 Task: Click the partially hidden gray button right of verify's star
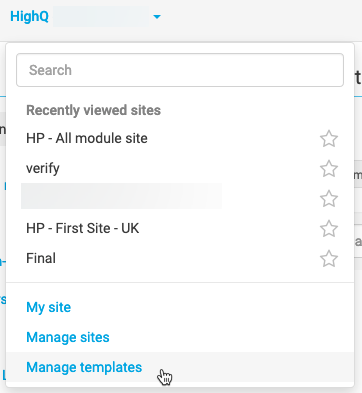click(358, 175)
